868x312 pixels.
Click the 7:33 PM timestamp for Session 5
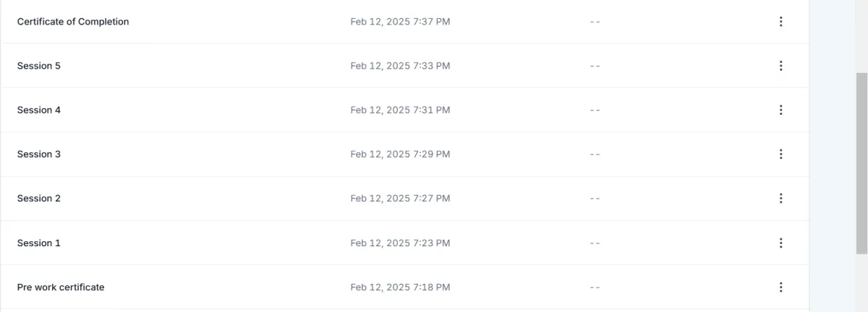[x=400, y=66]
